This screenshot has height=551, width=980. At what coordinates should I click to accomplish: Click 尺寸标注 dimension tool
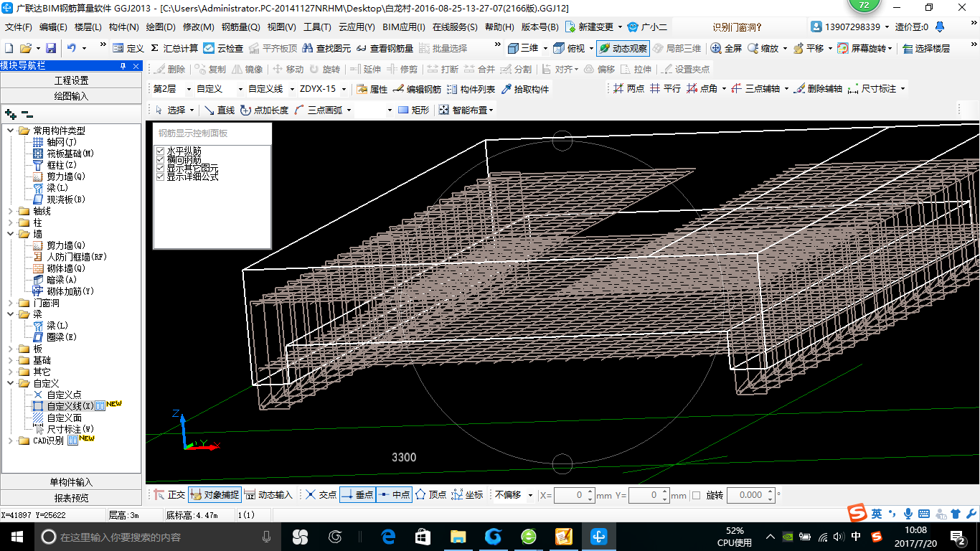pos(872,89)
